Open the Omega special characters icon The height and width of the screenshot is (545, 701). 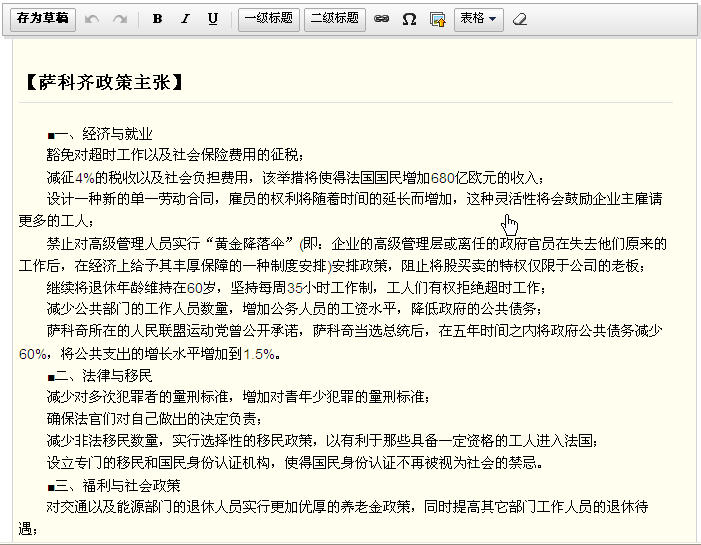coord(409,19)
